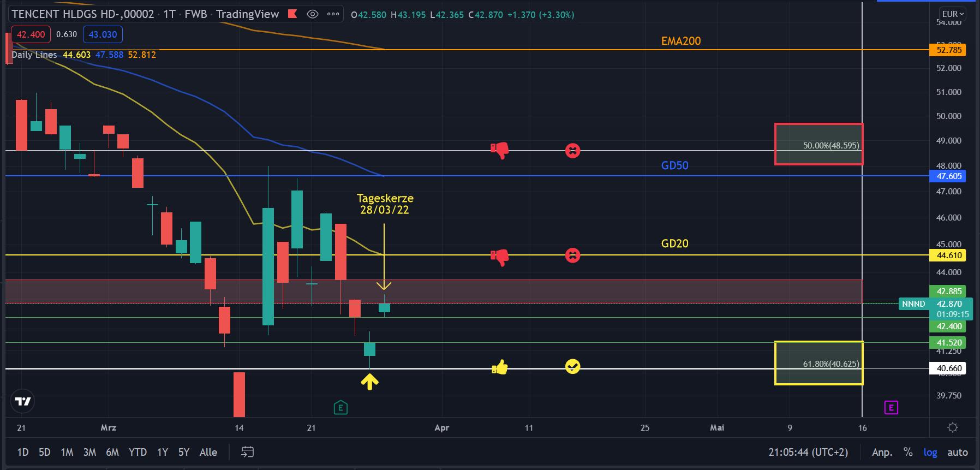
Task: Click the 0.630 spread value
Action: [x=67, y=34]
